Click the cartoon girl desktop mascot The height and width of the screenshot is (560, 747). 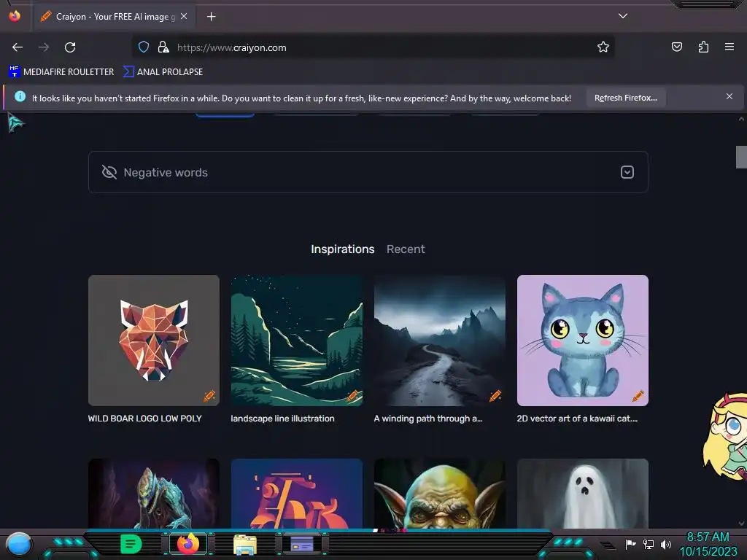click(x=725, y=437)
